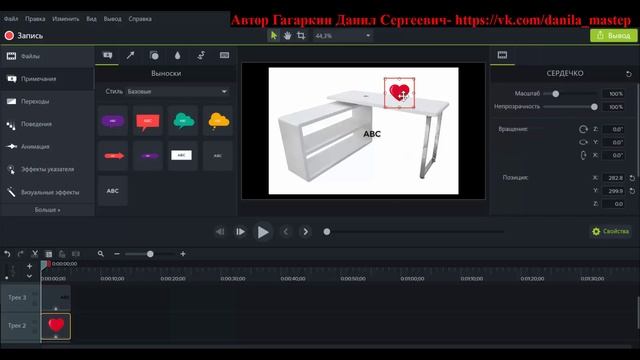Choose the red speech bubble callout
Screen dimensions: 640x360
click(x=148, y=121)
